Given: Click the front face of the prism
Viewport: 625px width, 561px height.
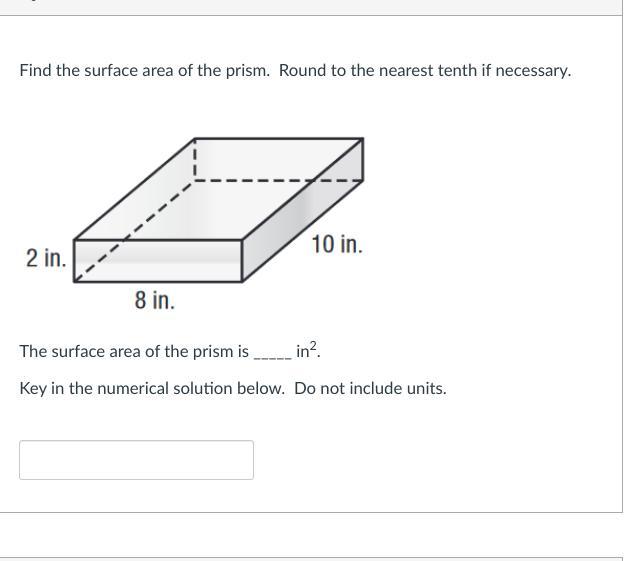Looking at the screenshot, I should [x=160, y=260].
